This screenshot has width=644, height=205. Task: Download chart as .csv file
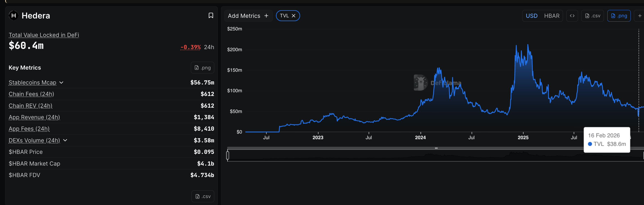592,16
